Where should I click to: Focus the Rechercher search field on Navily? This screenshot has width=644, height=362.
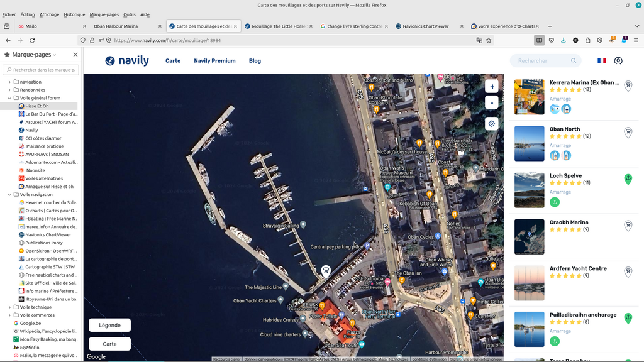point(543,61)
